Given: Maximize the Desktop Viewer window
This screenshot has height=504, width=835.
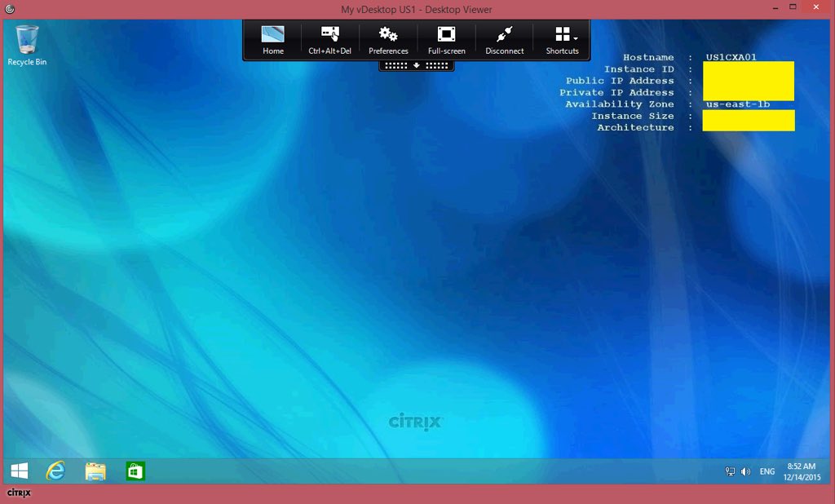Looking at the screenshot, I should (793, 7).
